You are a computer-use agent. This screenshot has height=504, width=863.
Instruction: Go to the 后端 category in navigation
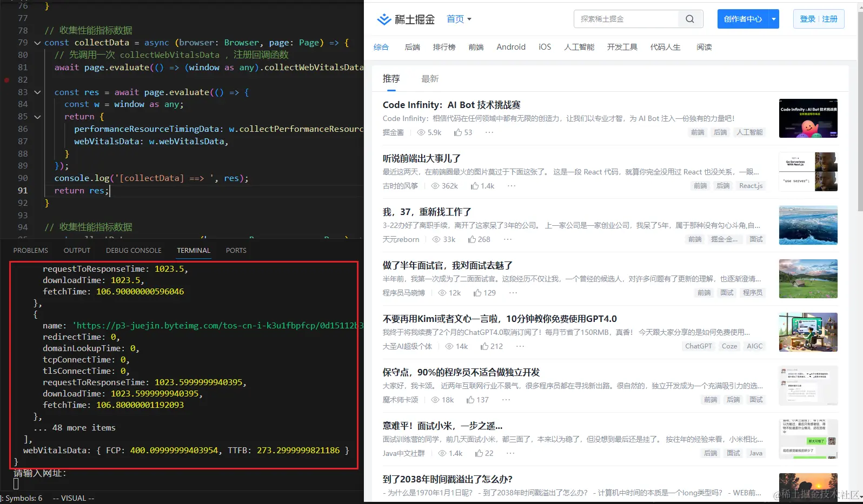413,47
